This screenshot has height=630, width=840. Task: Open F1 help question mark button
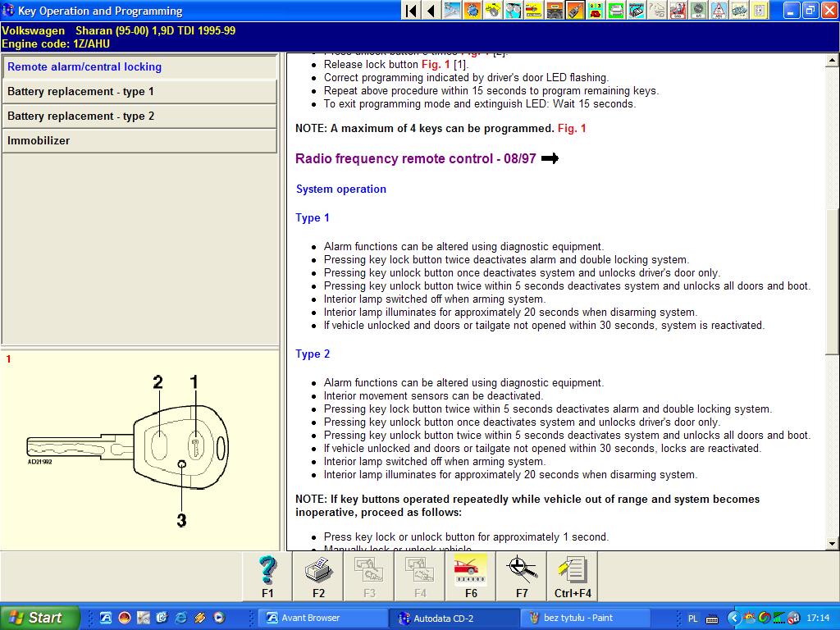[267, 576]
